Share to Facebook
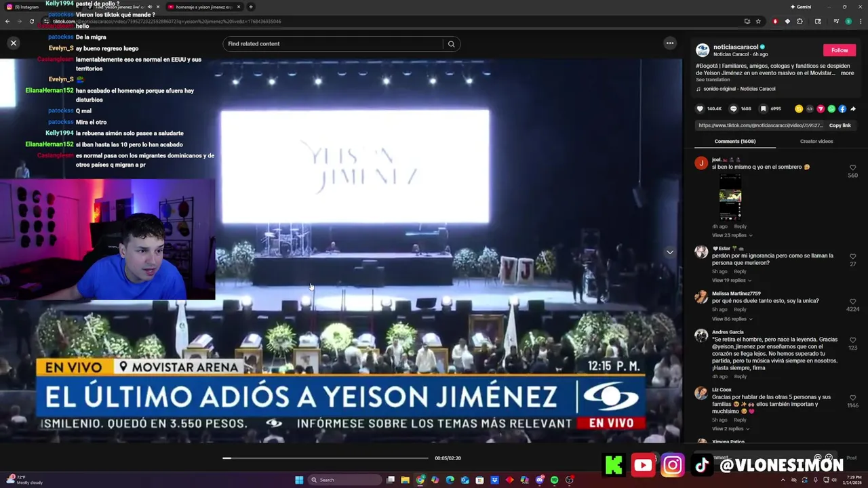868x488 pixels. (842, 108)
